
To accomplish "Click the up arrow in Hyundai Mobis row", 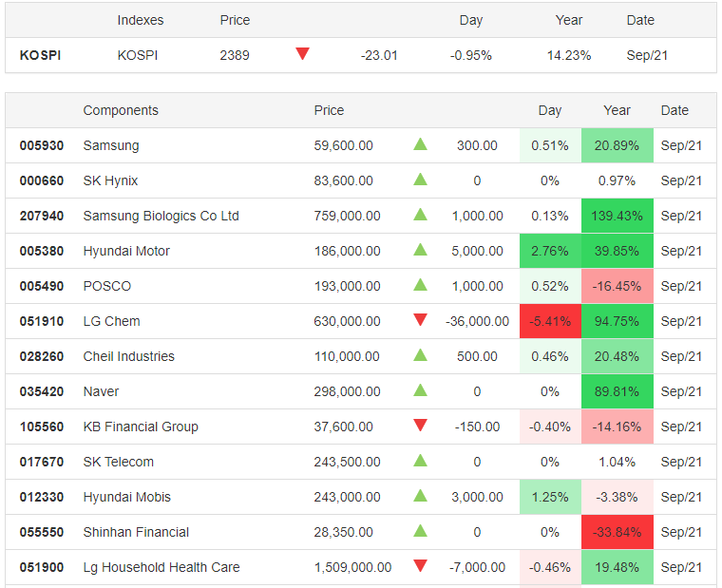I will (x=421, y=496).
